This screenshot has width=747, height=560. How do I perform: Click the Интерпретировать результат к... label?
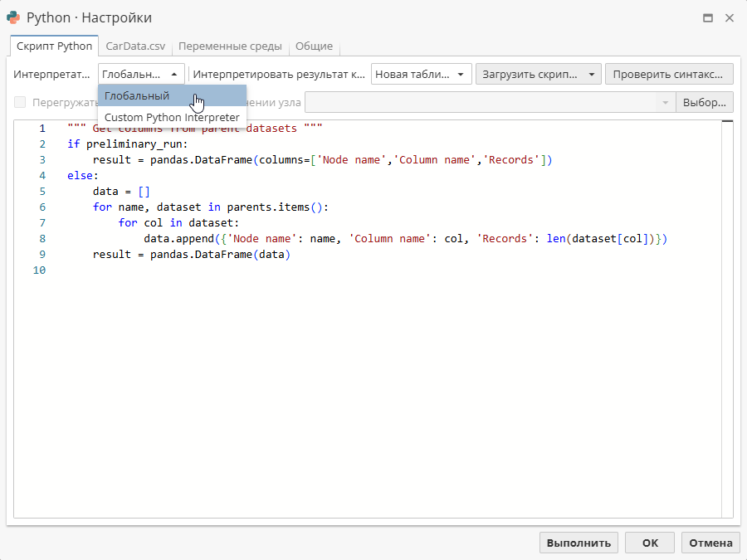tap(279, 75)
